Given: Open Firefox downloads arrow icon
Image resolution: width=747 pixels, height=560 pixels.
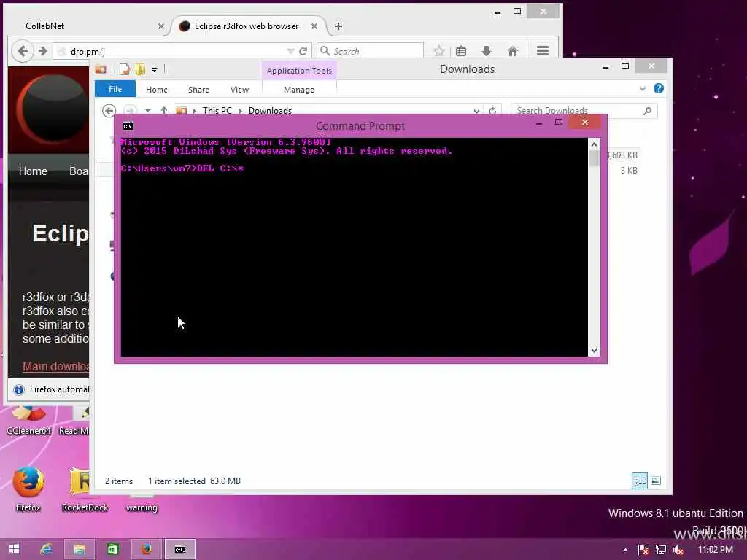Looking at the screenshot, I should pos(487,51).
